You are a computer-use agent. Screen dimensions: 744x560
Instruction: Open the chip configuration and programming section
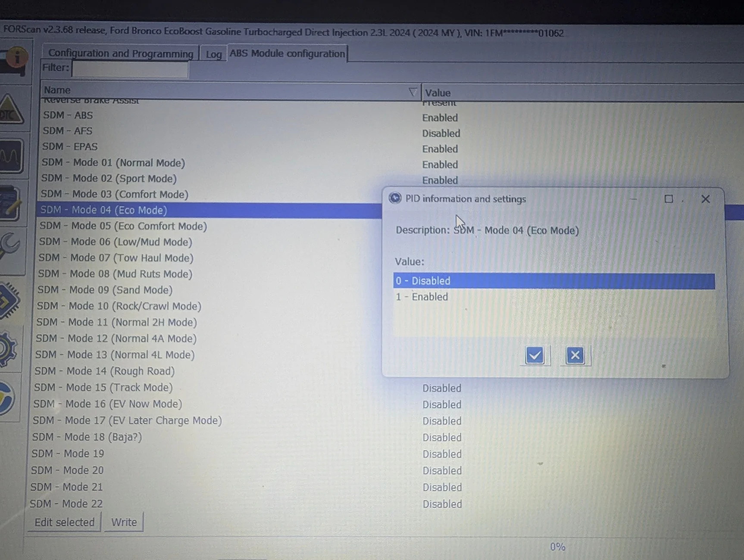pos(9,300)
